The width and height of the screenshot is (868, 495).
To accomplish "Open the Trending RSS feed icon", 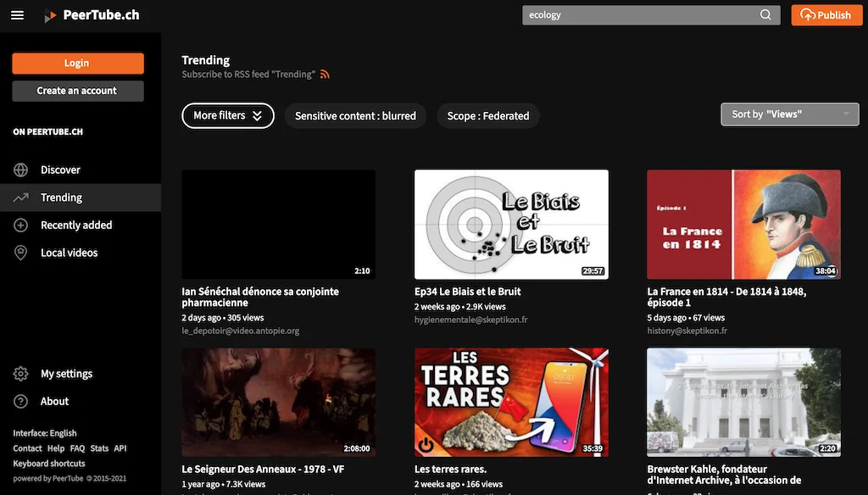I will click(325, 75).
